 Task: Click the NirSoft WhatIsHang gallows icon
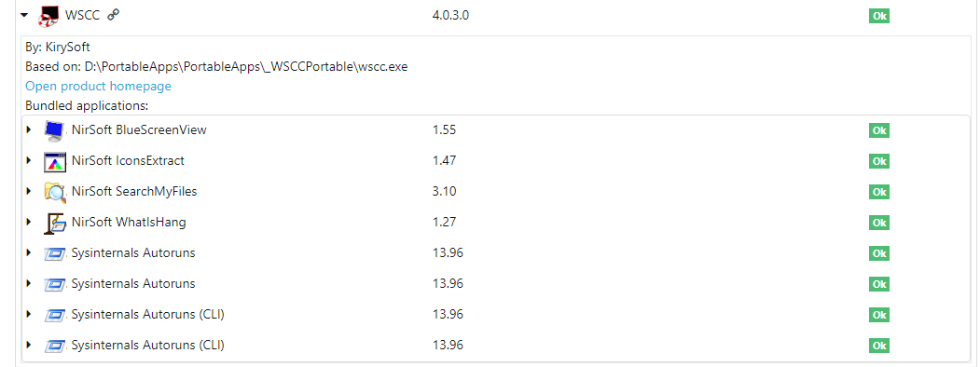coord(55,223)
